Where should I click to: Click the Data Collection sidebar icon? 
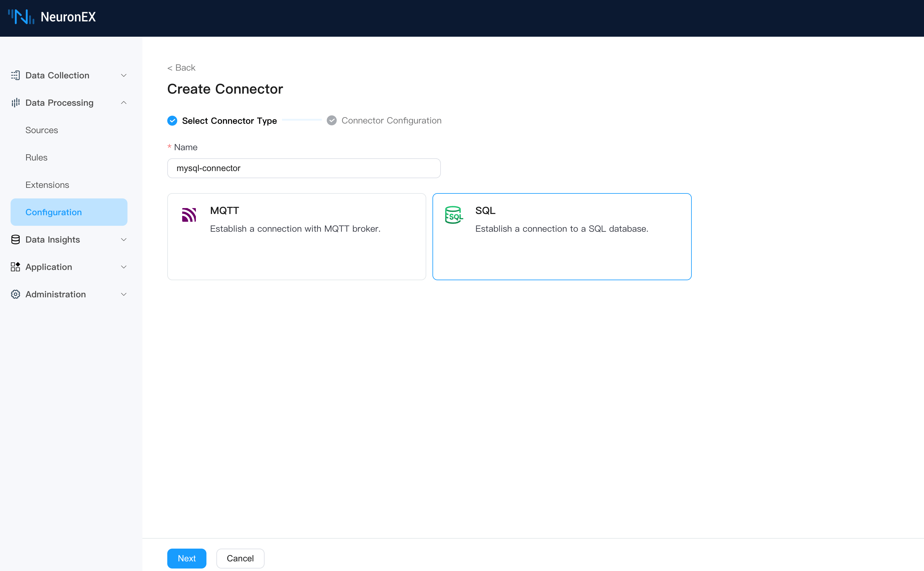[16, 76]
